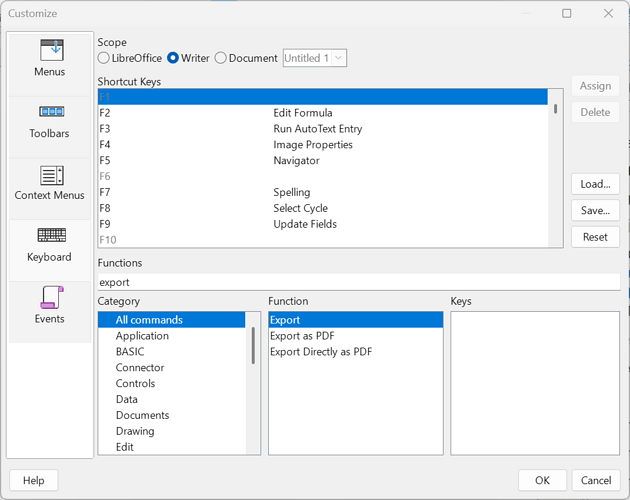Select the F9 Update Fields row

pyautogui.click(x=323, y=224)
